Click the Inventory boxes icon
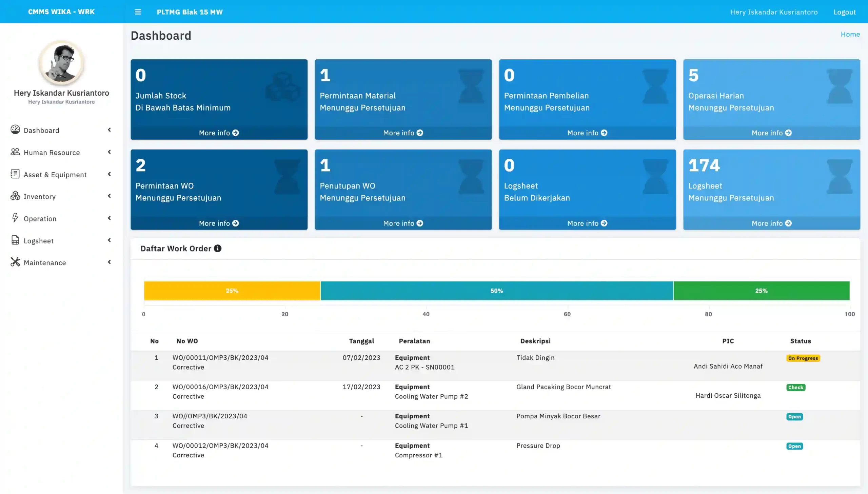The height and width of the screenshot is (494, 868). pos(15,196)
